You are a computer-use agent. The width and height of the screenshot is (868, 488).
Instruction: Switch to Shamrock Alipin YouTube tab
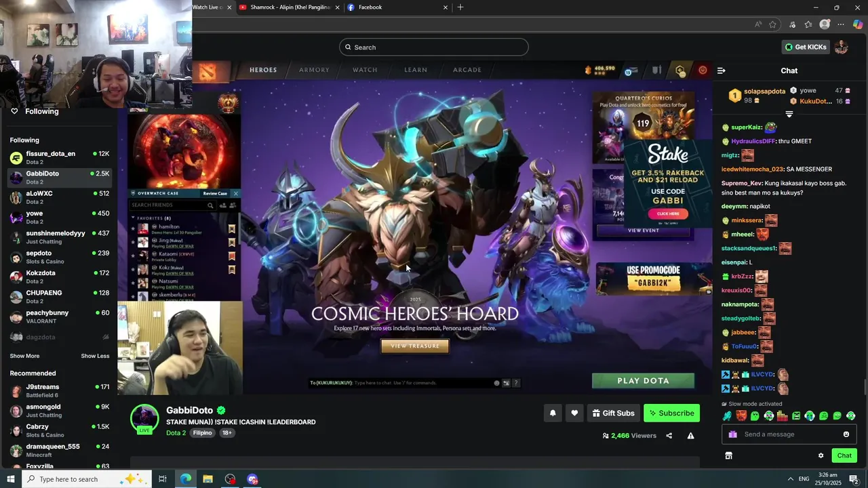(x=288, y=7)
